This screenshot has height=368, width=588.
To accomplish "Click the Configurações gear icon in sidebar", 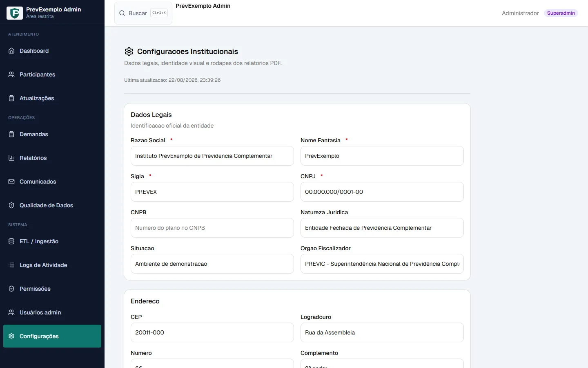I will click(x=11, y=336).
